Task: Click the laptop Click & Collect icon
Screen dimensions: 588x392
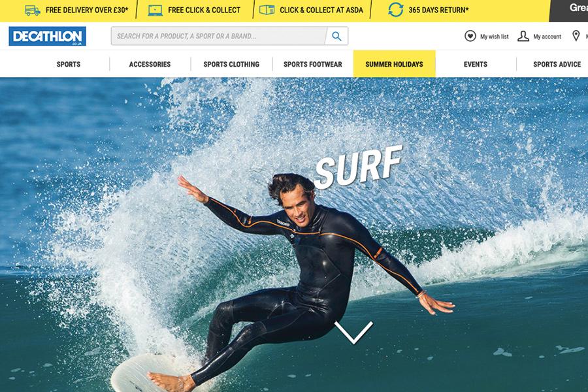Action: (155, 10)
